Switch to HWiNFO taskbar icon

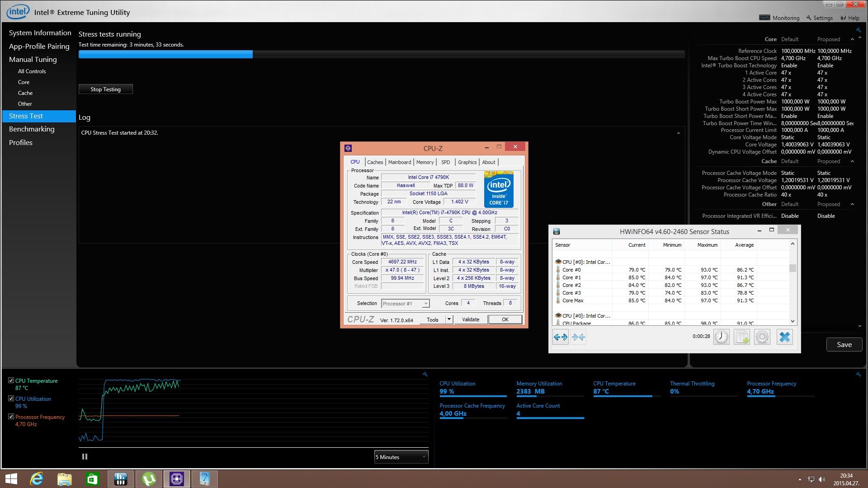[121, 479]
